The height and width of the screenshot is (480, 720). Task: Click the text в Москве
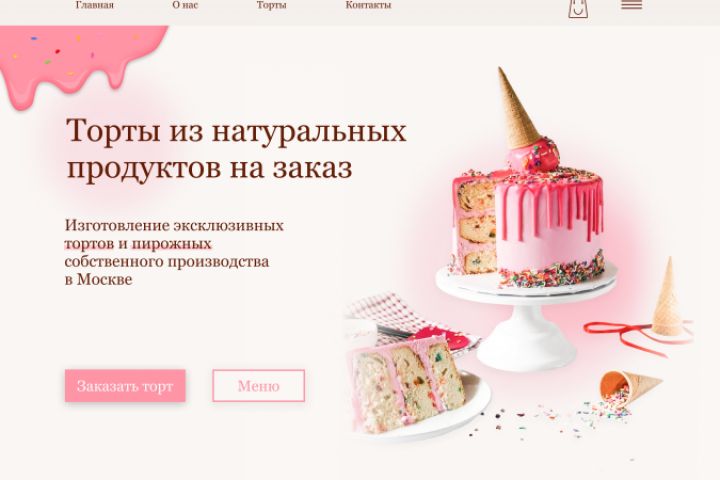tap(98, 279)
